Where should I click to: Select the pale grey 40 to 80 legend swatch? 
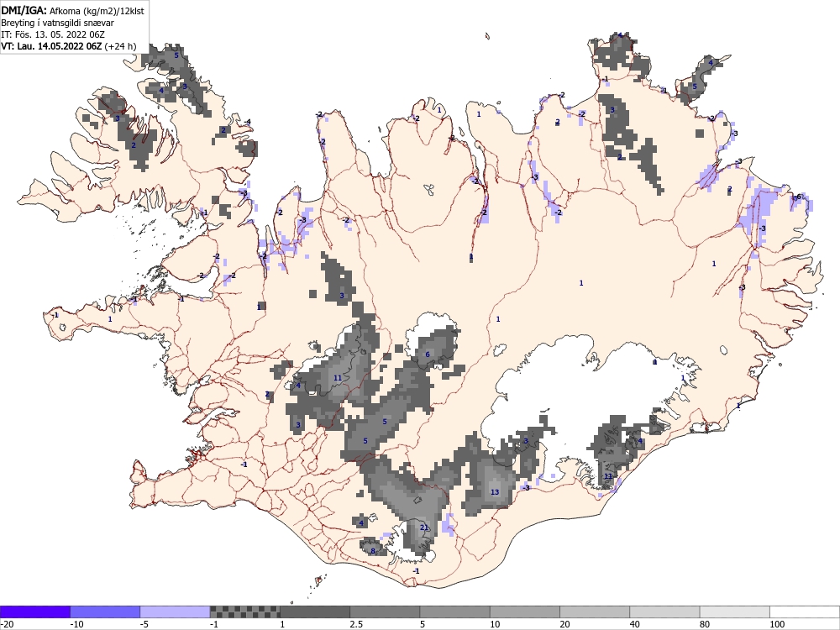pos(664,612)
